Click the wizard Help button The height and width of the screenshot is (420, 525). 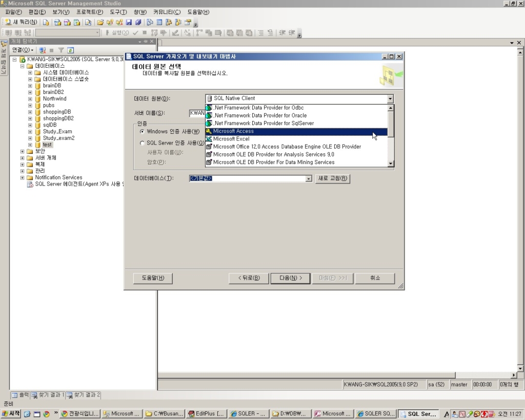coord(153,278)
